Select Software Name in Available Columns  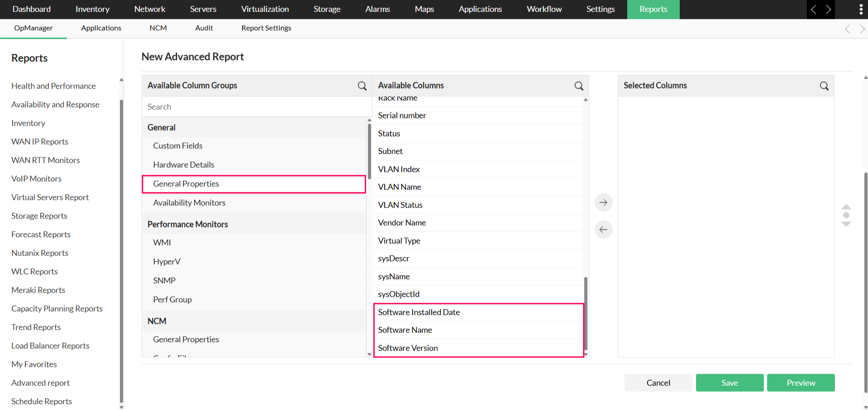[x=405, y=330]
